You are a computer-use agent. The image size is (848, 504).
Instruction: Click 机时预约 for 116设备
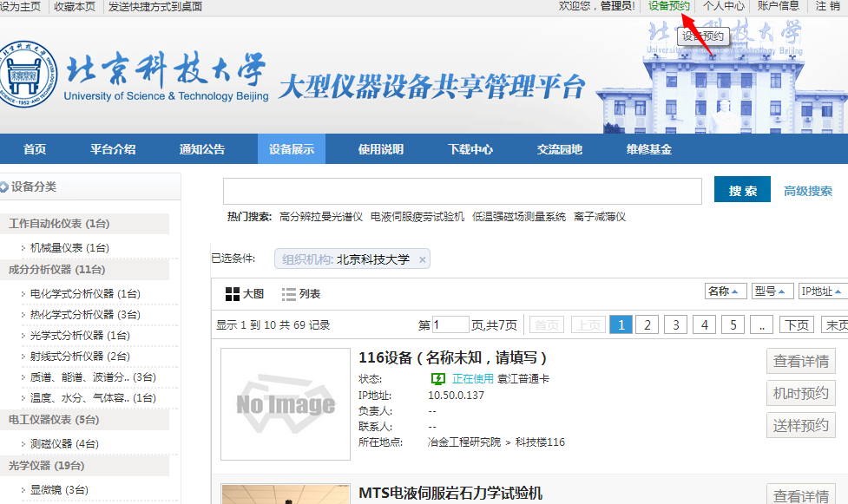tap(800, 393)
